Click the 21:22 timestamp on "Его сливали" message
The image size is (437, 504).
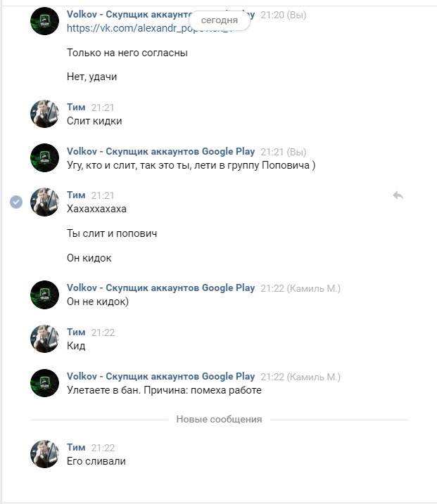tap(103, 448)
